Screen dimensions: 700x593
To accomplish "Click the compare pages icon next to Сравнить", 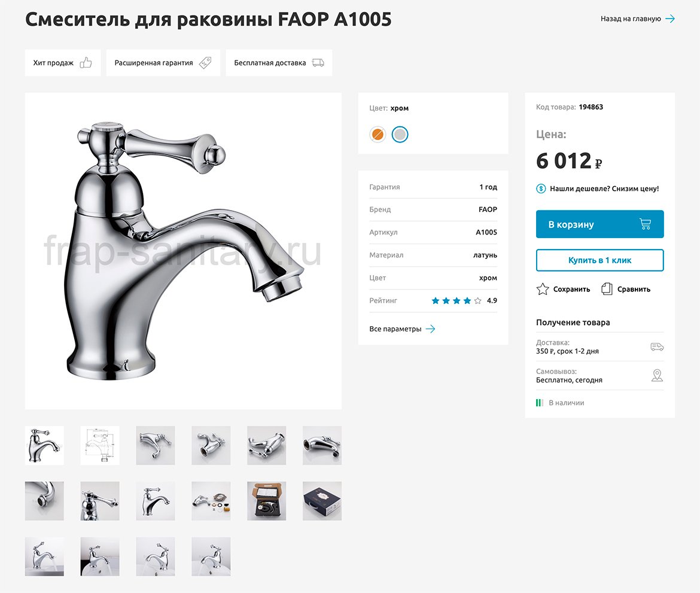I will 607,289.
